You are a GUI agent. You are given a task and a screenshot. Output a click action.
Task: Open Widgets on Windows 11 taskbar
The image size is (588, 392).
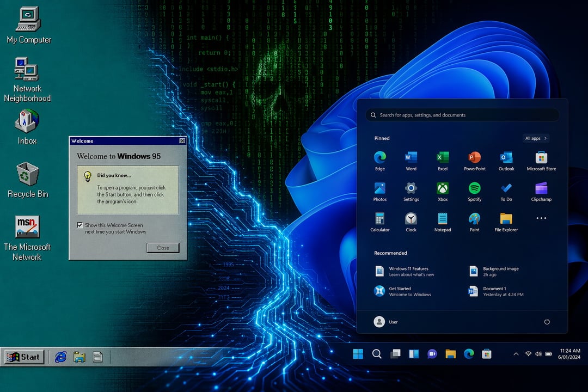pyautogui.click(x=414, y=354)
